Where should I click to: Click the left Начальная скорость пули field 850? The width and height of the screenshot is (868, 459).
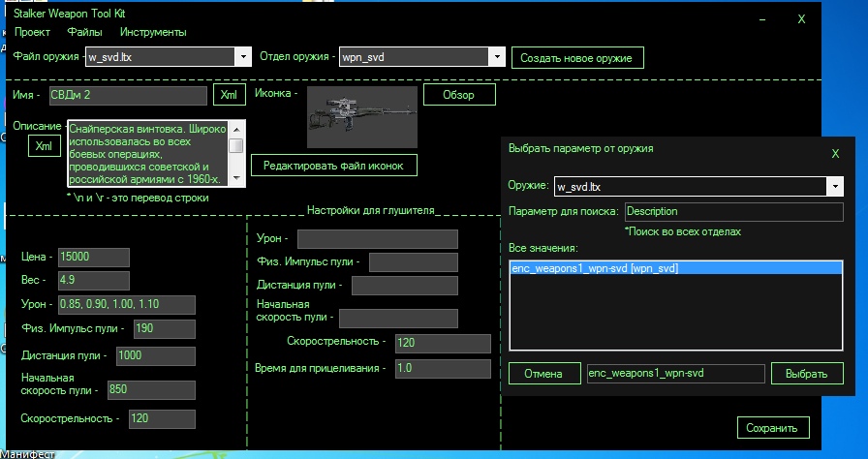[x=151, y=390]
